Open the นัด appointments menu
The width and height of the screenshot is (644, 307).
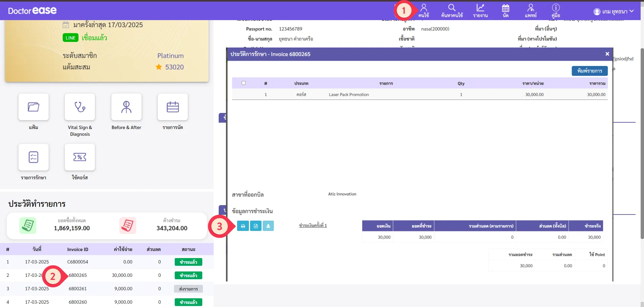click(505, 11)
